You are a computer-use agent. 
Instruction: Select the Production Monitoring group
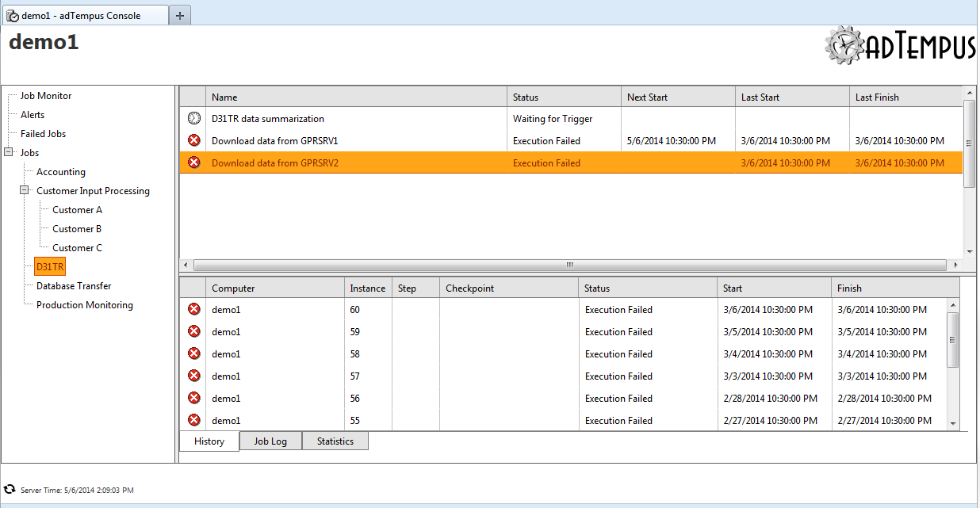tap(85, 305)
